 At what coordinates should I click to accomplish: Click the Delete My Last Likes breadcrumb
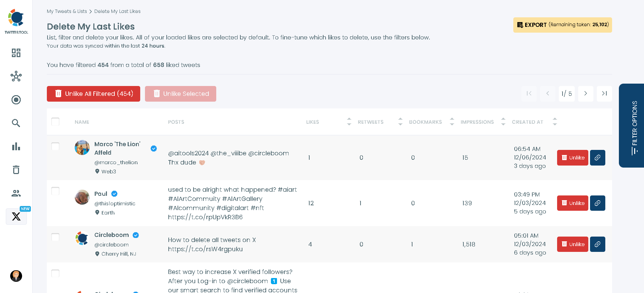pos(117,11)
